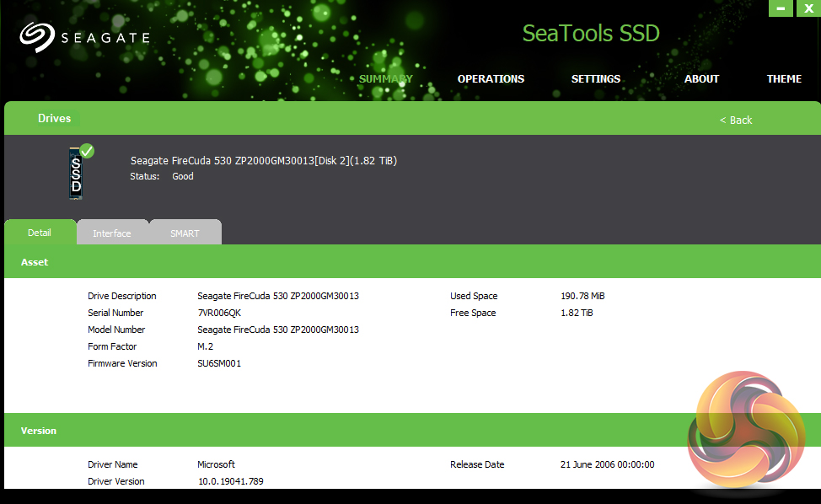
Task: Switch to the Detail tab
Action: click(40, 233)
